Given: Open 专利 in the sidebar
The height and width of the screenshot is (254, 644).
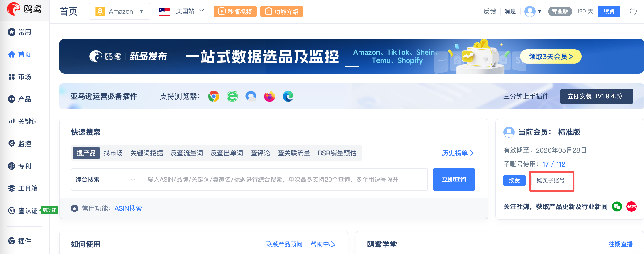Looking at the screenshot, I should tap(24, 166).
